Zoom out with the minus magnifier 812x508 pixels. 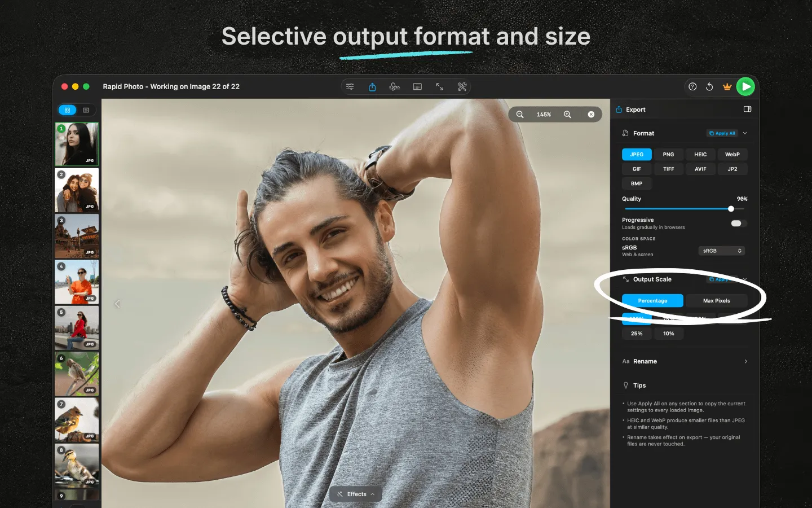(520, 115)
